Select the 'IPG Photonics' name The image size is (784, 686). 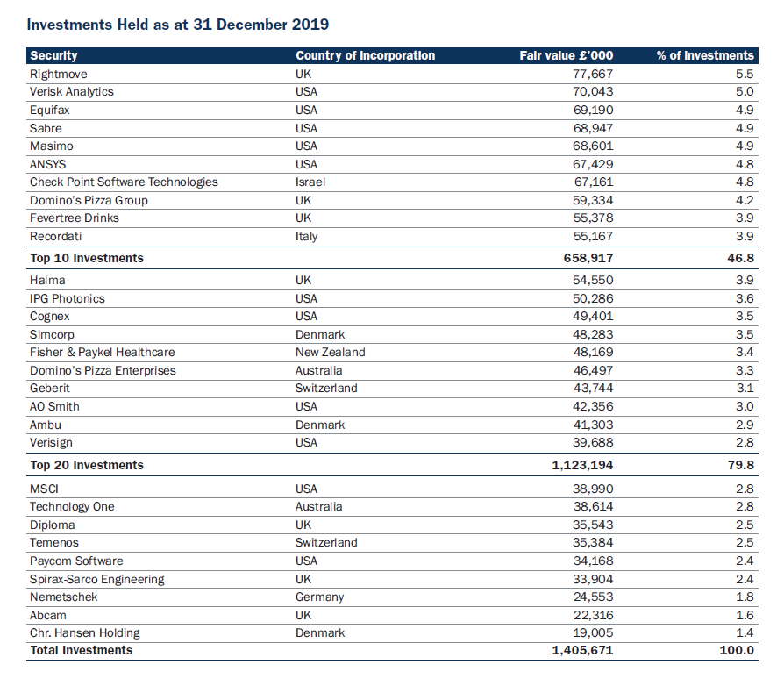tap(68, 298)
